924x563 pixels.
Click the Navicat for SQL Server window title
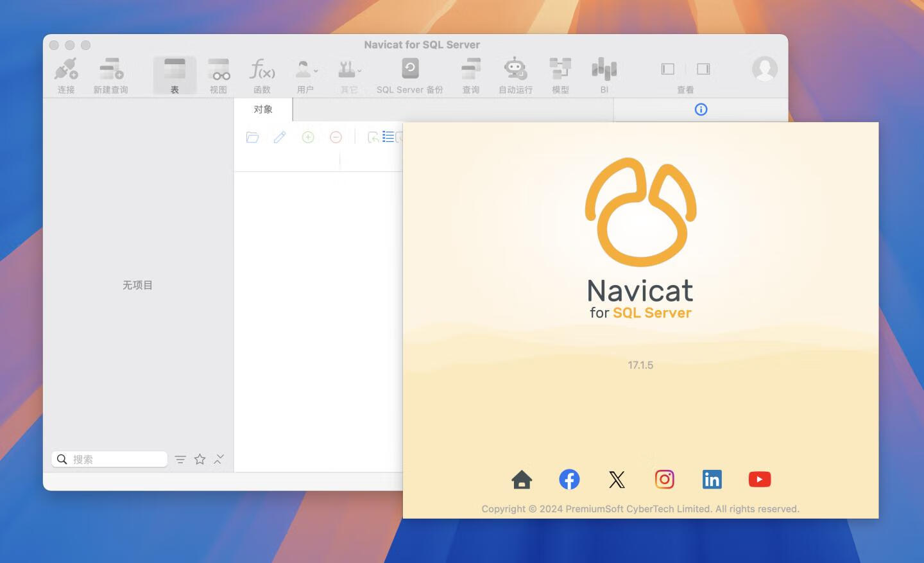(422, 44)
